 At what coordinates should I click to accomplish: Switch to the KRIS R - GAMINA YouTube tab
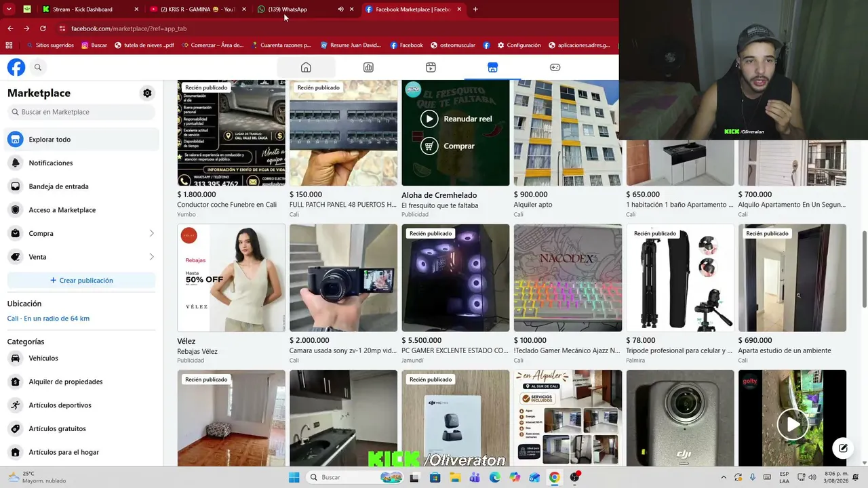pyautogui.click(x=197, y=9)
